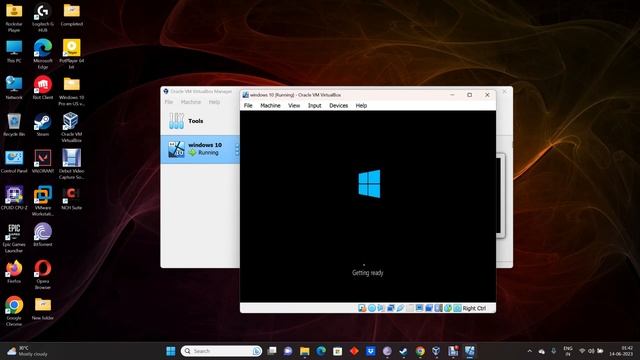Screen dimensions: 640x360
Task: Select the BitTorrent desktop icon
Action: (42, 235)
